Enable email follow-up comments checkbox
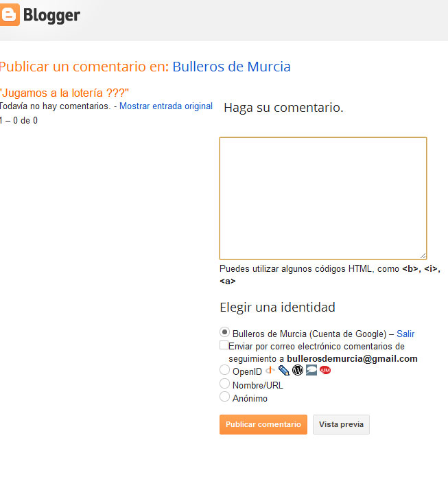Image resolution: width=448 pixels, height=497 pixels. tap(224, 345)
